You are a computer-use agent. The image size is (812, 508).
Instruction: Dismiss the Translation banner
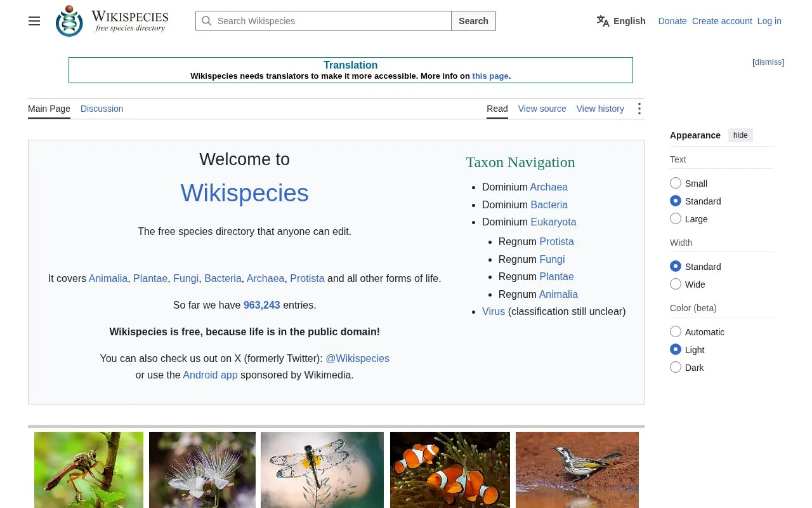768,62
